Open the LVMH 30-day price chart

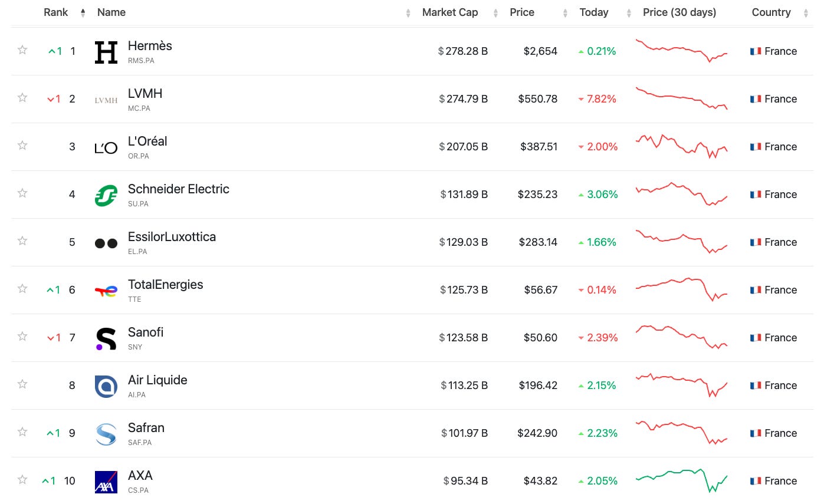[x=681, y=98]
